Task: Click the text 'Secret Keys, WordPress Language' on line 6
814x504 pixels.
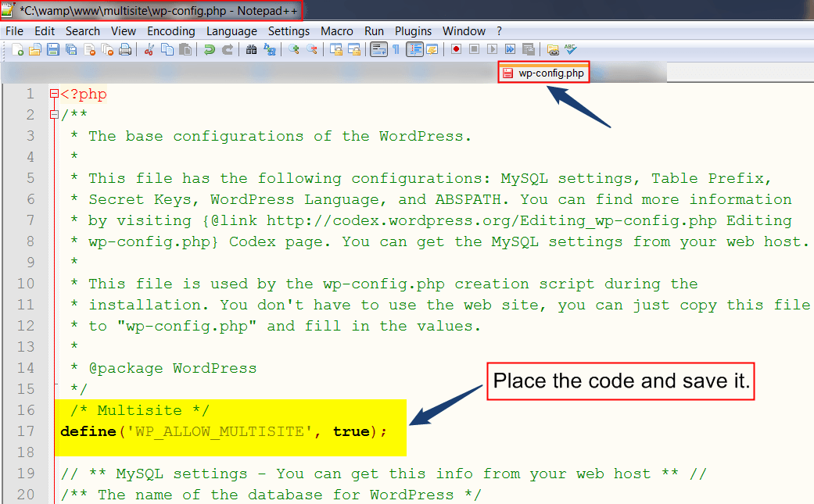Action: coord(234,199)
